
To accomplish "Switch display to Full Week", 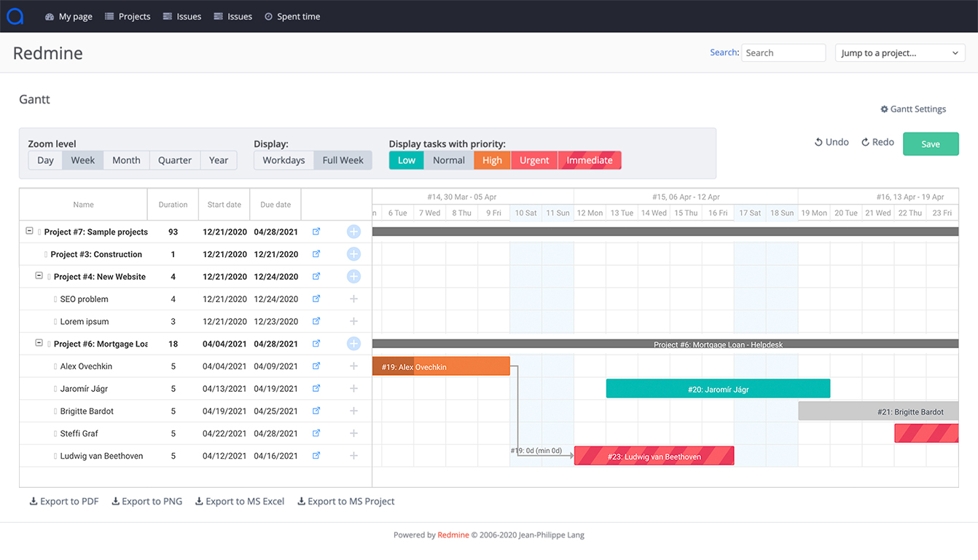I will [343, 160].
